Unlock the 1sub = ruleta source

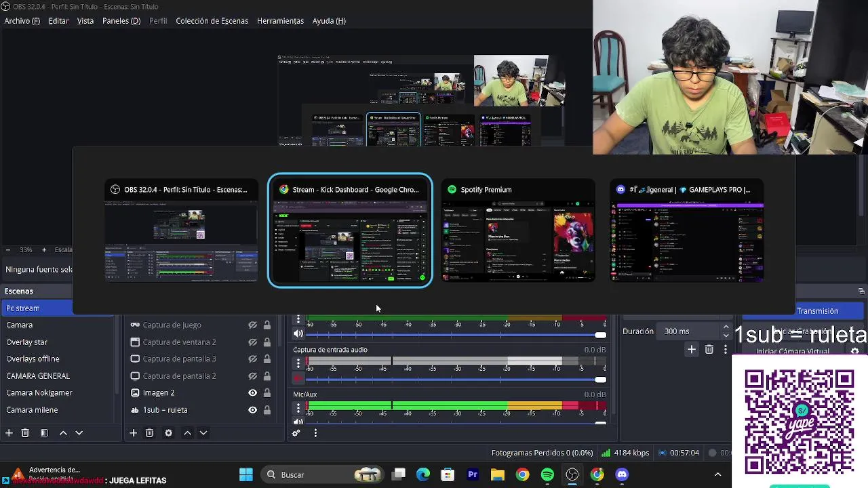click(267, 410)
